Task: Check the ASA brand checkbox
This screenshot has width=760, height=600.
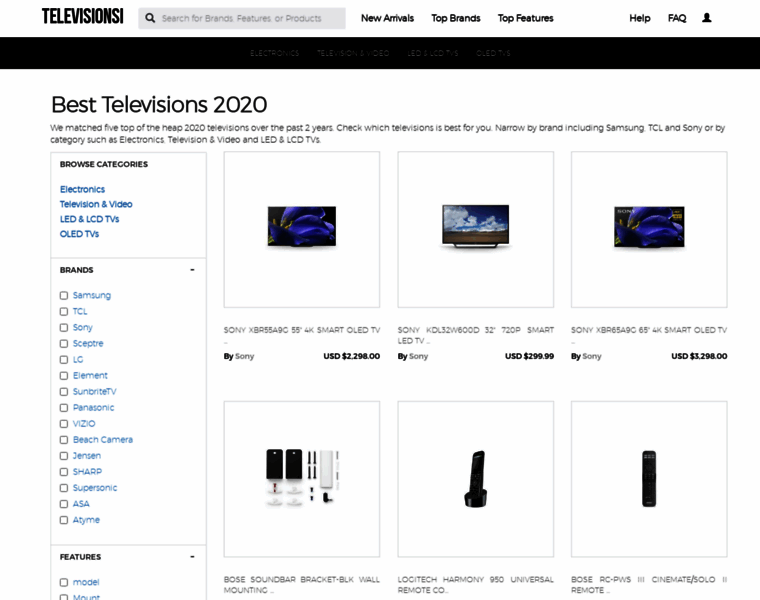Action: 63,504
